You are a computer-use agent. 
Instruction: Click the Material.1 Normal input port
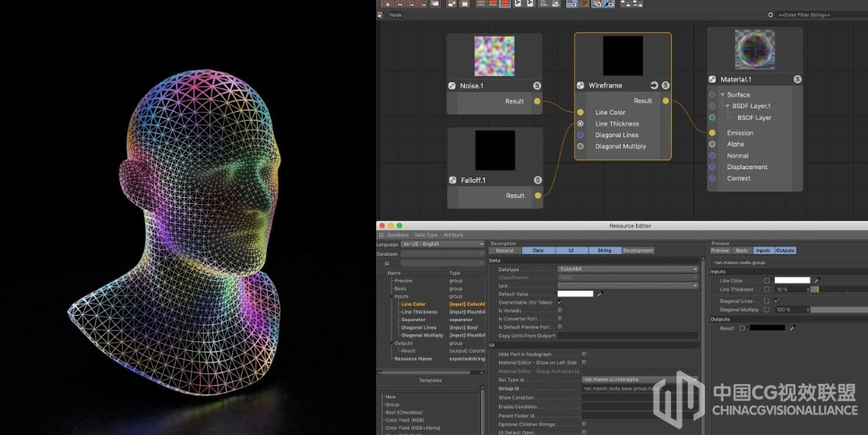coord(712,156)
